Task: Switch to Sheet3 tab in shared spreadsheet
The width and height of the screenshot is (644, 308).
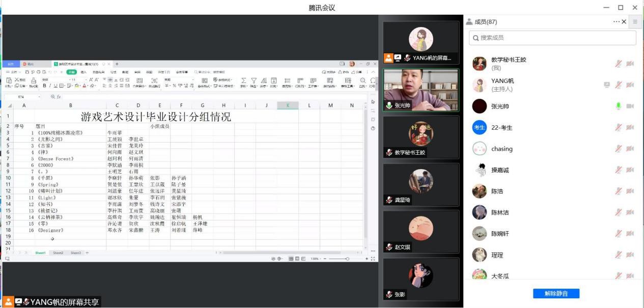Action: (75, 253)
